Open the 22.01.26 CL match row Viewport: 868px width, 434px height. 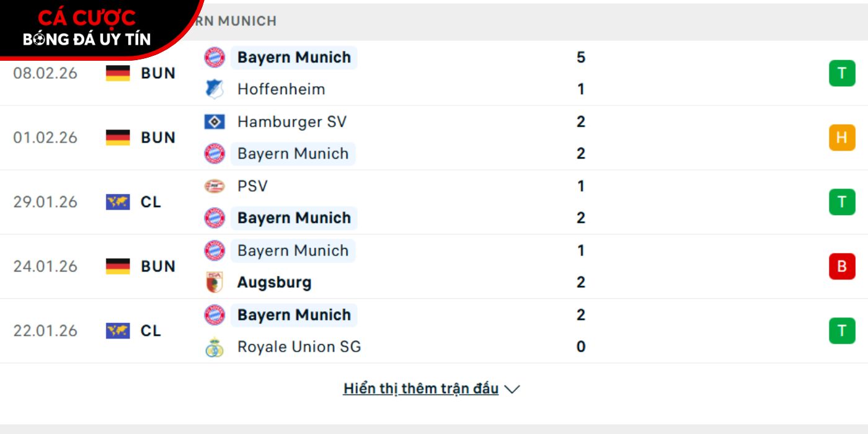point(434,330)
